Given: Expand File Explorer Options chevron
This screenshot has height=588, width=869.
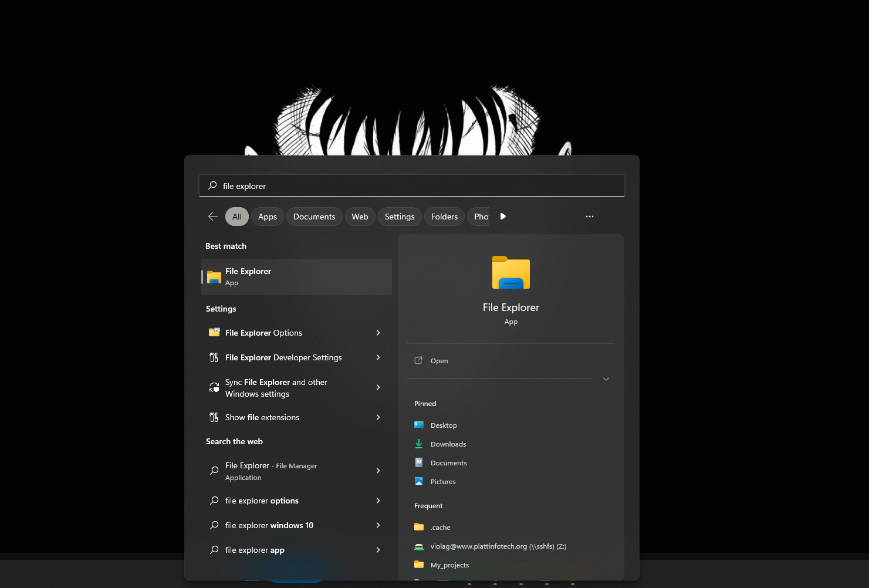Looking at the screenshot, I should 378,333.
